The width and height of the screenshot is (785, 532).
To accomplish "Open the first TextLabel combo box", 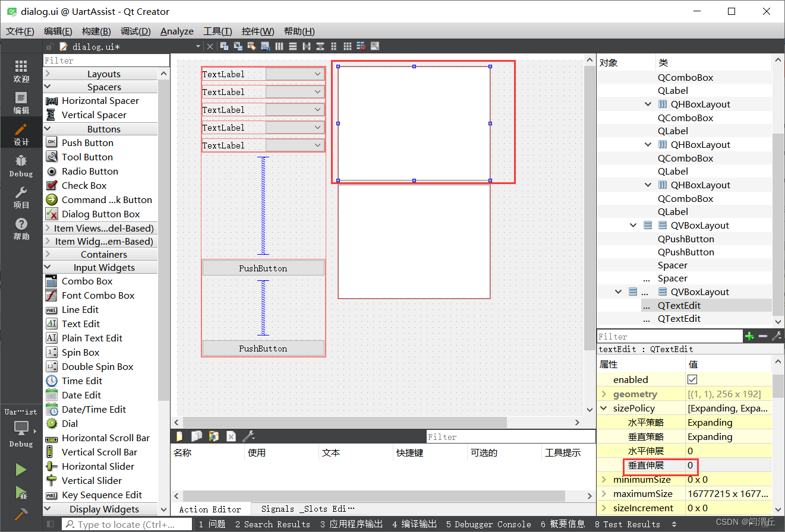I will pos(295,74).
